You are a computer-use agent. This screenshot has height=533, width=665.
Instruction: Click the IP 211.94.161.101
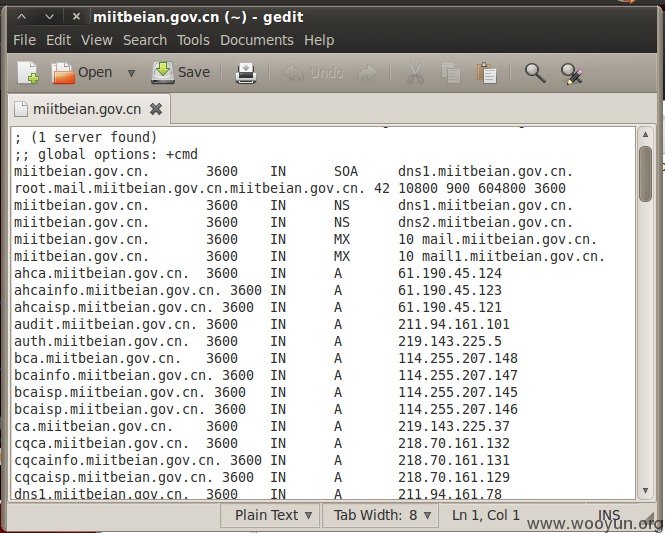(454, 324)
